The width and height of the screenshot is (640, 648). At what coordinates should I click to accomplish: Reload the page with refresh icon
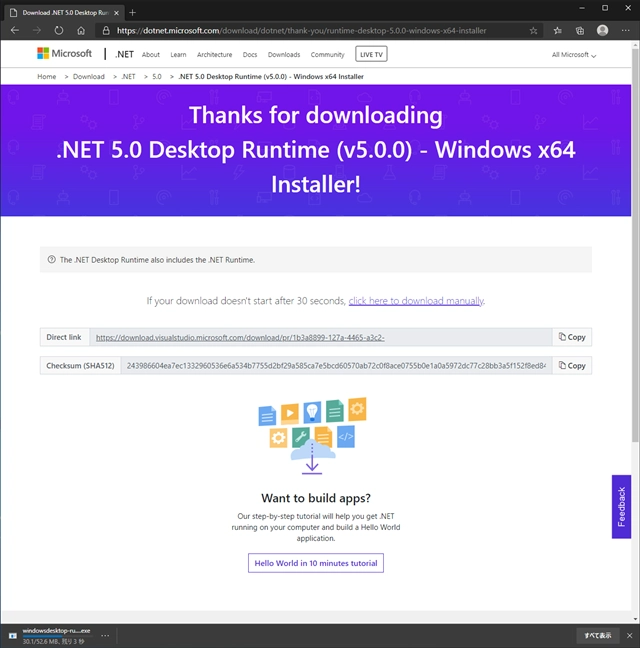coord(59,30)
